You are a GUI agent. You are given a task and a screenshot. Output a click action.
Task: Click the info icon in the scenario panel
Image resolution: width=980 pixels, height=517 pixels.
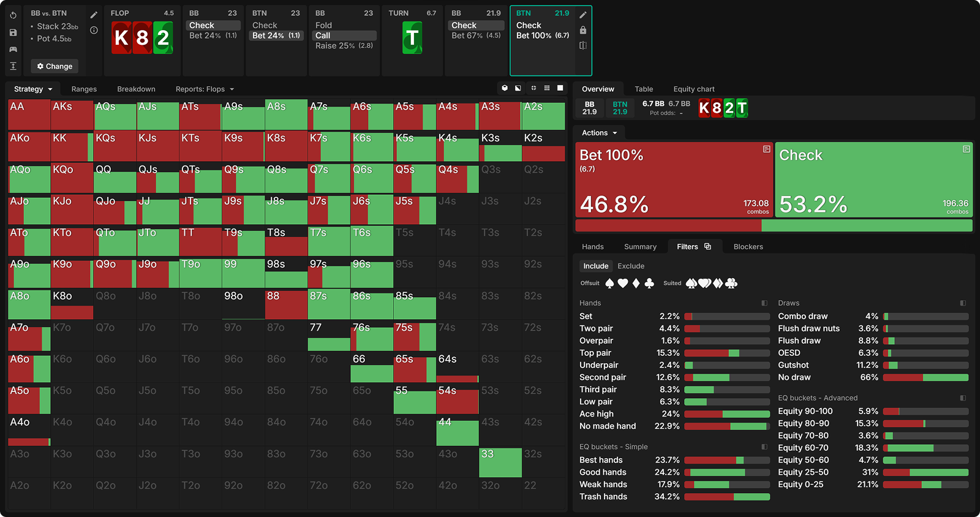click(x=94, y=30)
